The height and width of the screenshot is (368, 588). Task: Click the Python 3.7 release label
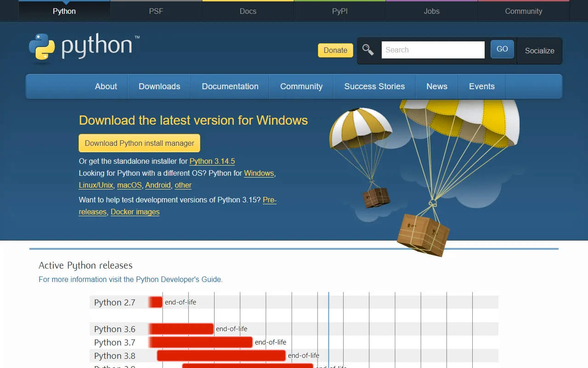pyautogui.click(x=115, y=342)
